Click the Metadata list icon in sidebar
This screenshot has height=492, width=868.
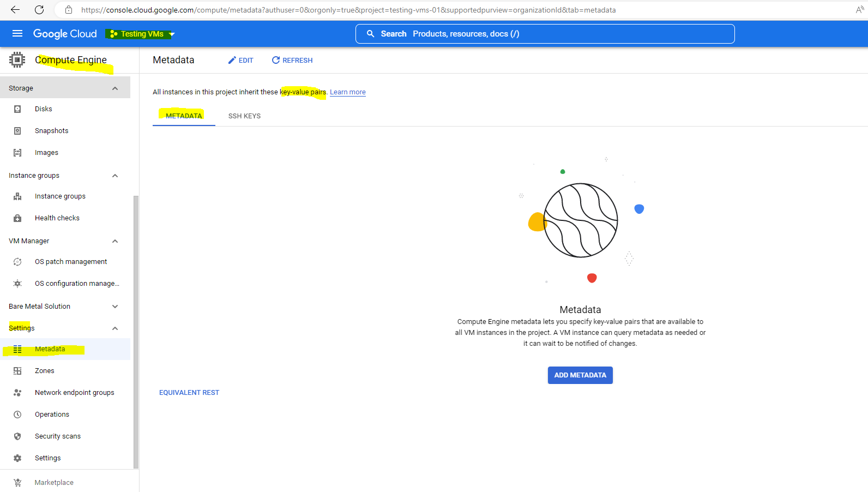(17, 349)
